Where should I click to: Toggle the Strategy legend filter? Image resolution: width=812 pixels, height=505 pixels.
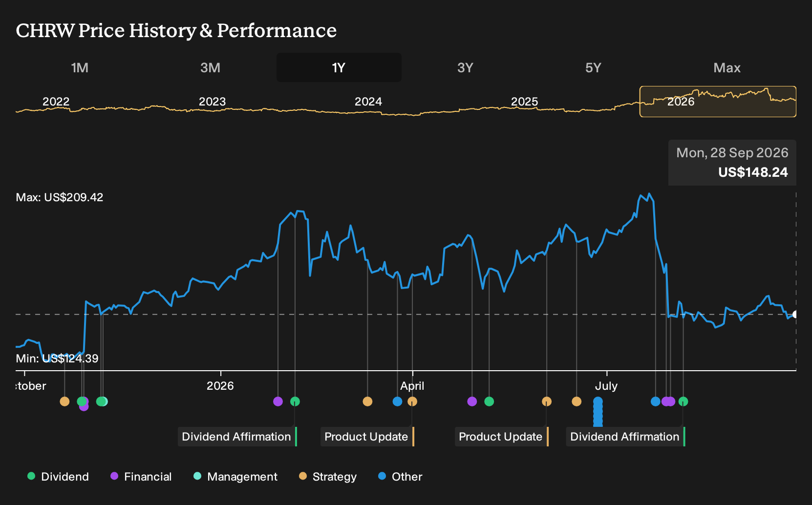pyautogui.click(x=328, y=476)
